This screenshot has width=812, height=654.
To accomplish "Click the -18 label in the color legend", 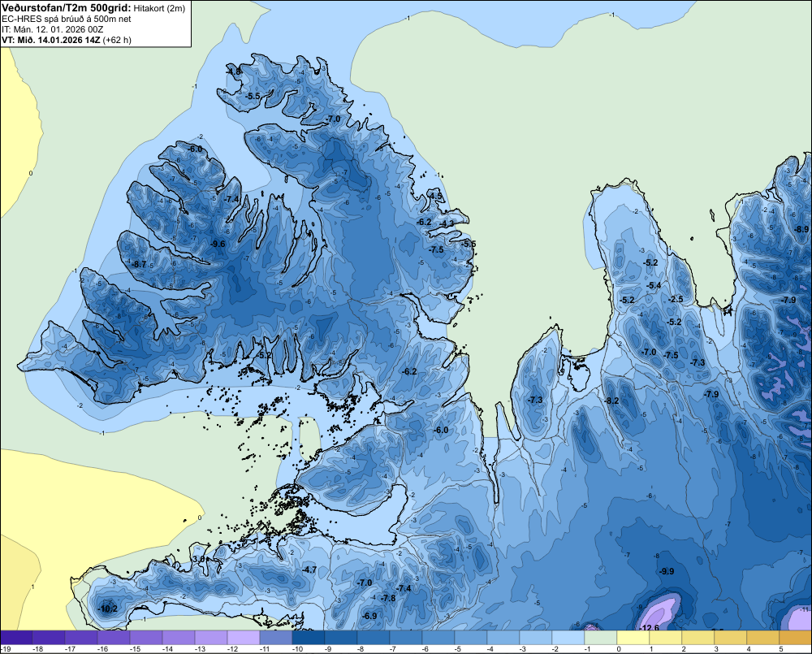I will (x=37, y=649).
